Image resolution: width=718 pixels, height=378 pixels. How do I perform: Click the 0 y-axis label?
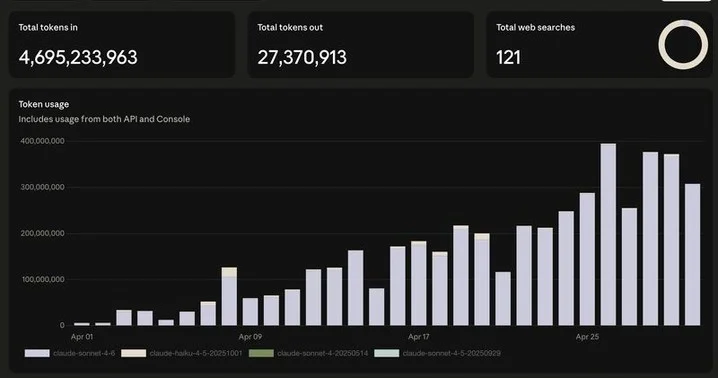coord(62,326)
